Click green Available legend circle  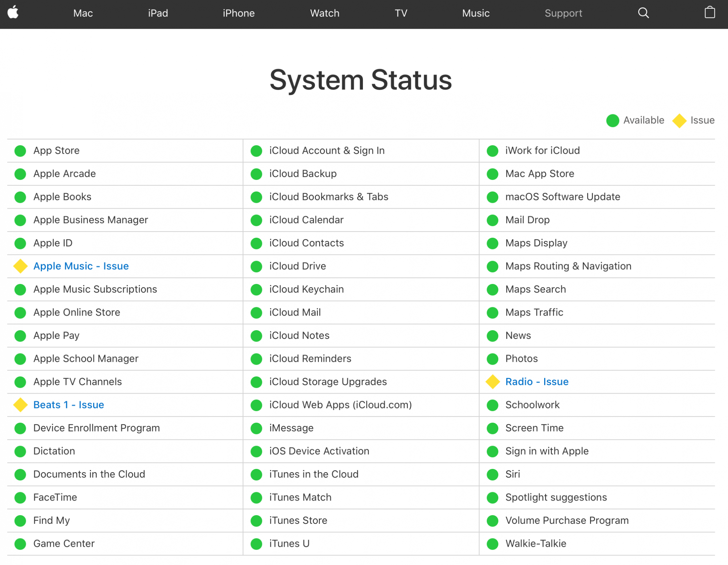coord(613,120)
